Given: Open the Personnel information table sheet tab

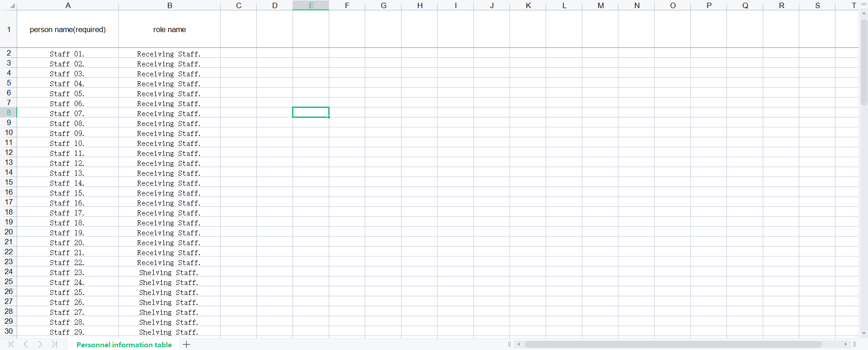Looking at the screenshot, I should [x=124, y=345].
